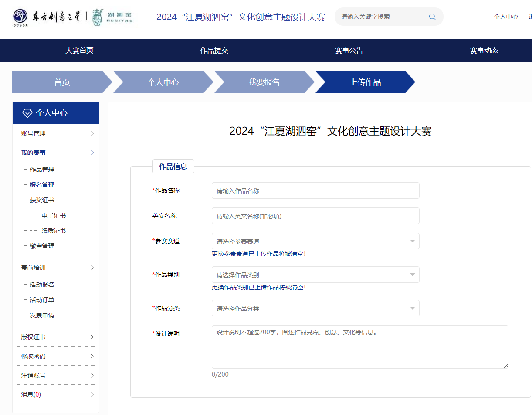Open the 参赛赛道 dropdown
Viewport: 532px width, 415px height.
pos(315,241)
